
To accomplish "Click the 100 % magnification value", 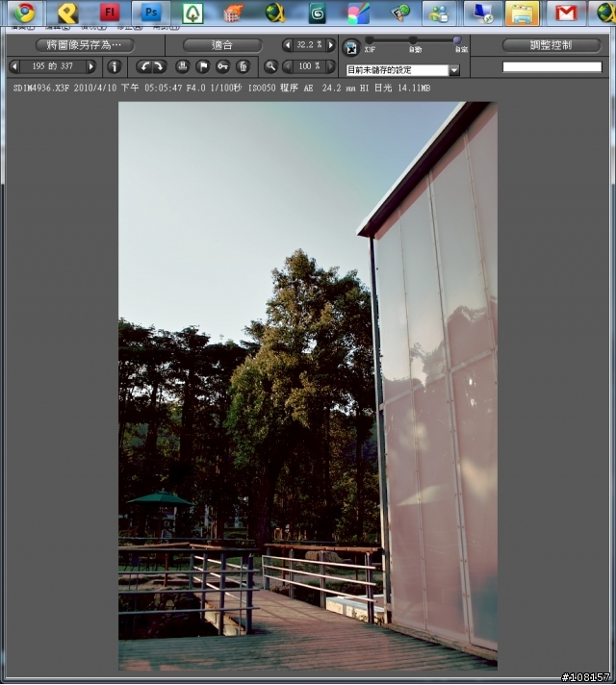I will tap(309, 66).
